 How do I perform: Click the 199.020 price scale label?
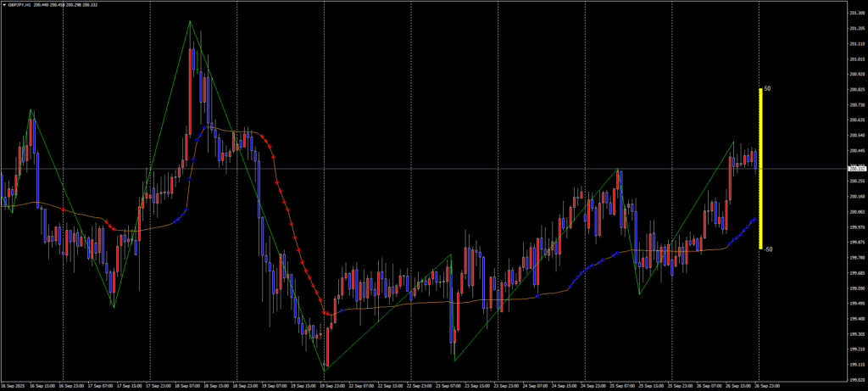(x=855, y=380)
